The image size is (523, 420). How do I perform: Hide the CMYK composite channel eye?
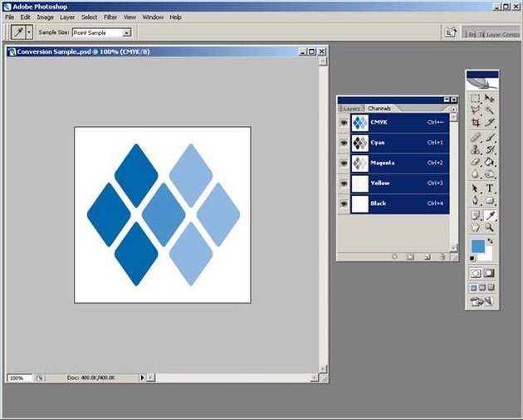click(x=344, y=123)
